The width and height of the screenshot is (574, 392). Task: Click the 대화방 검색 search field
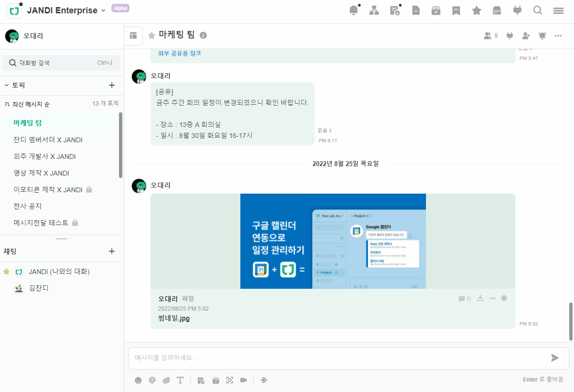(61, 63)
